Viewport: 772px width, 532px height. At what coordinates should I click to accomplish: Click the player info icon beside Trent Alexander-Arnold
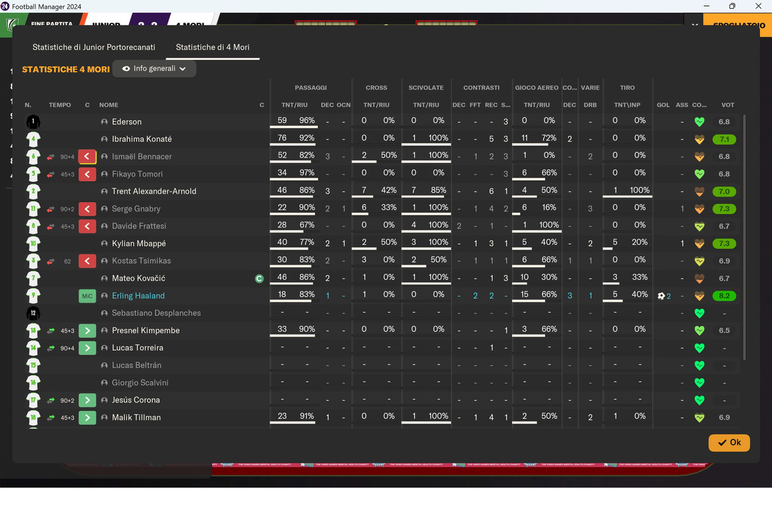(x=104, y=192)
